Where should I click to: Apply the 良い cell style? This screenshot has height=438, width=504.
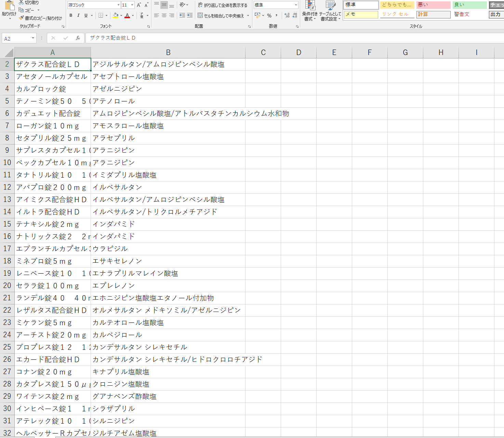pos(470,5)
